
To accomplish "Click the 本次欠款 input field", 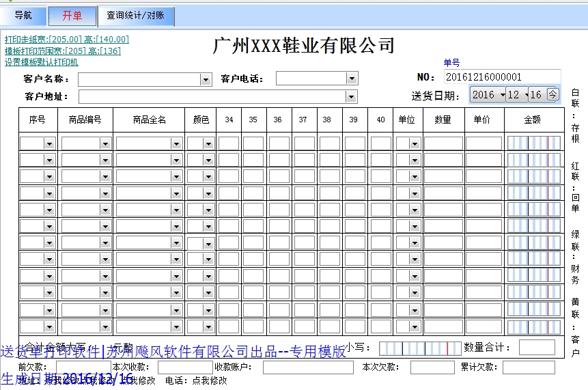I will 432,367.
